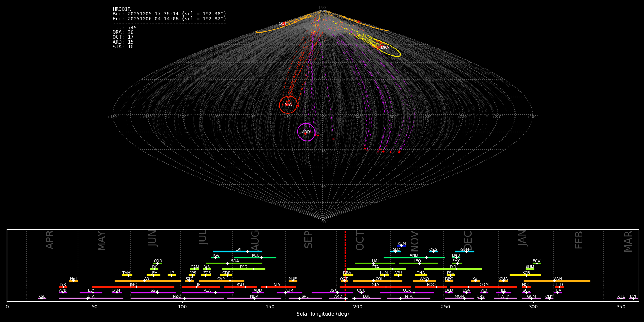644x322 pixels.
Task: Click the "DRA: 30" count in the legend
Action: click(x=123, y=33)
